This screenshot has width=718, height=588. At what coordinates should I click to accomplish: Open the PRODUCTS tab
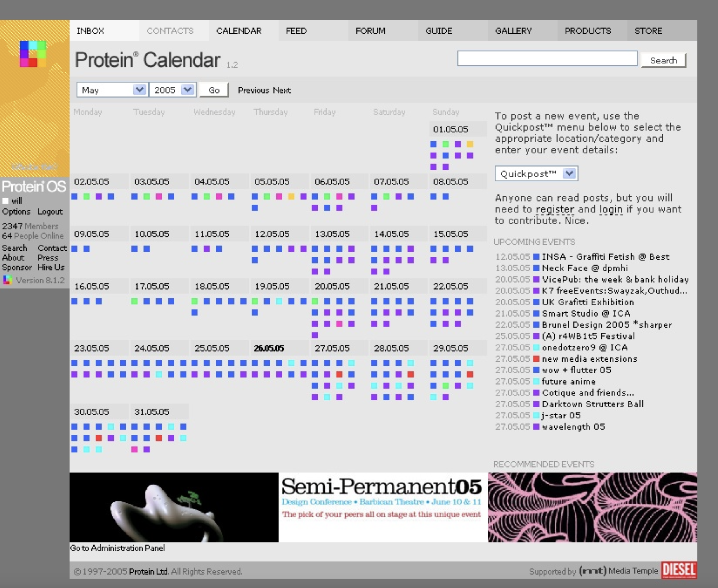(592, 30)
